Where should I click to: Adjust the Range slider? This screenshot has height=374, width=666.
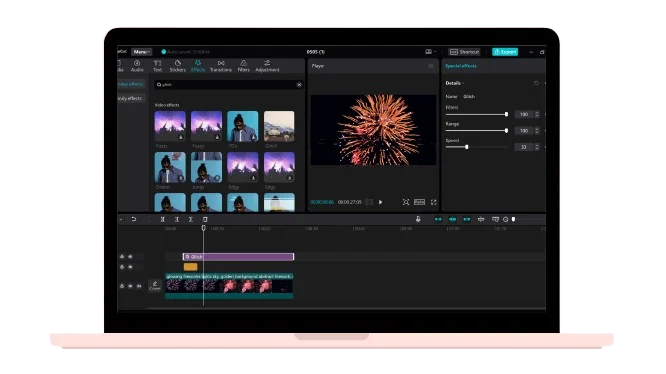[476, 131]
